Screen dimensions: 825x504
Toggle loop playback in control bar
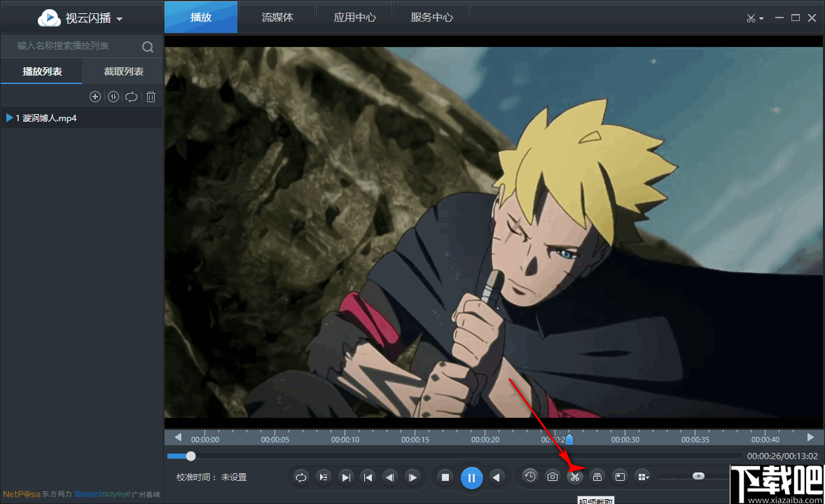coord(300,477)
